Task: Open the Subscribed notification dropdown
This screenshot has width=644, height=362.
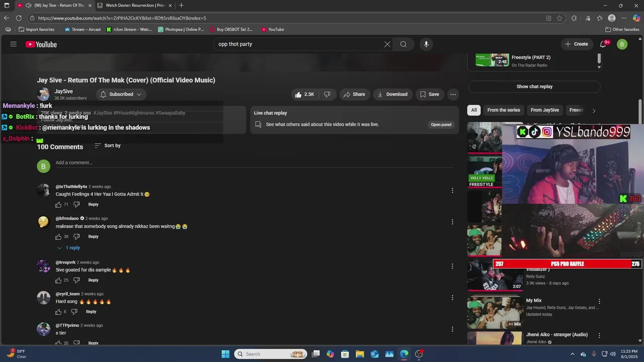Action: click(x=121, y=95)
